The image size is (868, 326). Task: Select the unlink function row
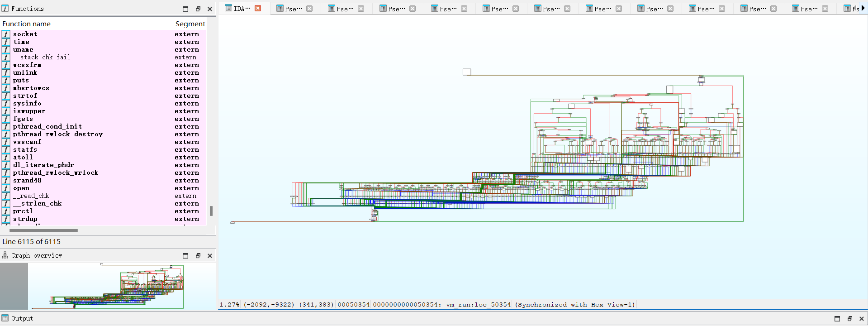click(x=104, y=72)
